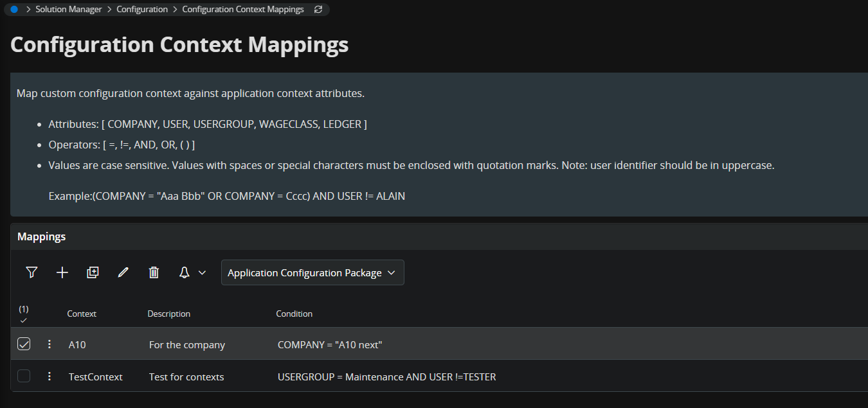Open row actions menu for A10

coord(50,344)
